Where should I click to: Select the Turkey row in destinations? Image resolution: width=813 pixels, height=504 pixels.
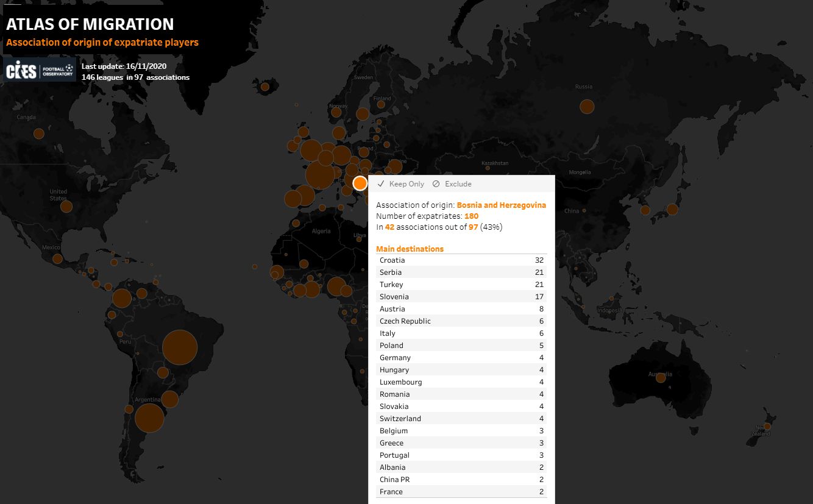[461, 285]
